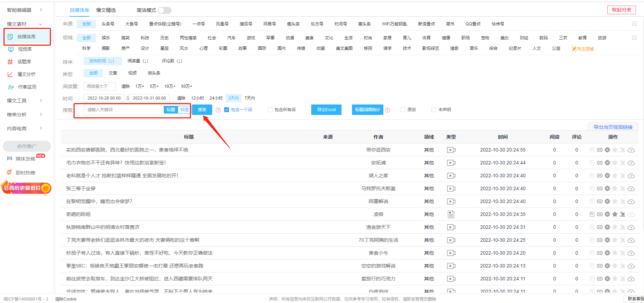Viewport: 644px width, 303px height.
Task: Click the import arrow icon in 凌微 row
Action: tap(622, 215)
